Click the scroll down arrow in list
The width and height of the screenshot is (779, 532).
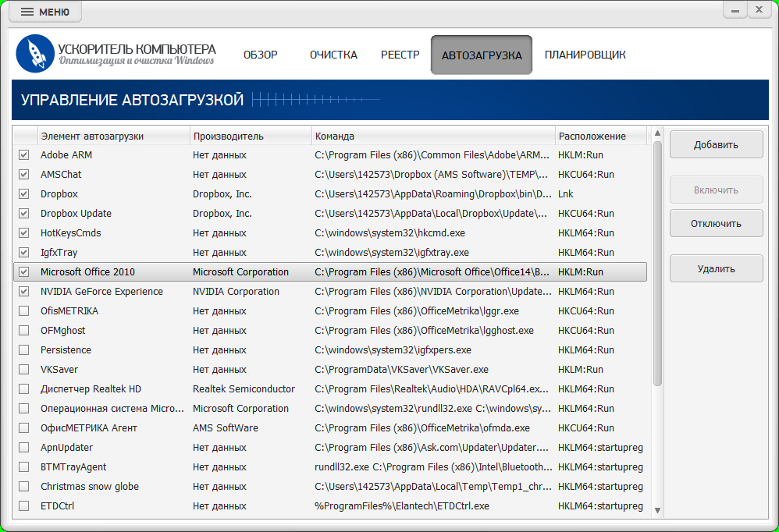(x=657, y=510)
